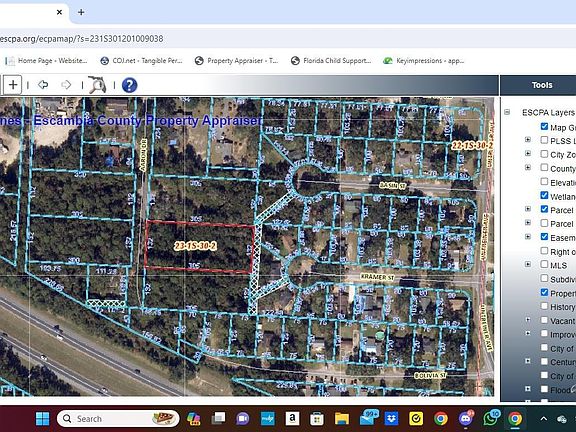Uncheck the Easements layer checkbox
Image resolution: width=576 pixels, height=432 pixels.
point(544,237)
